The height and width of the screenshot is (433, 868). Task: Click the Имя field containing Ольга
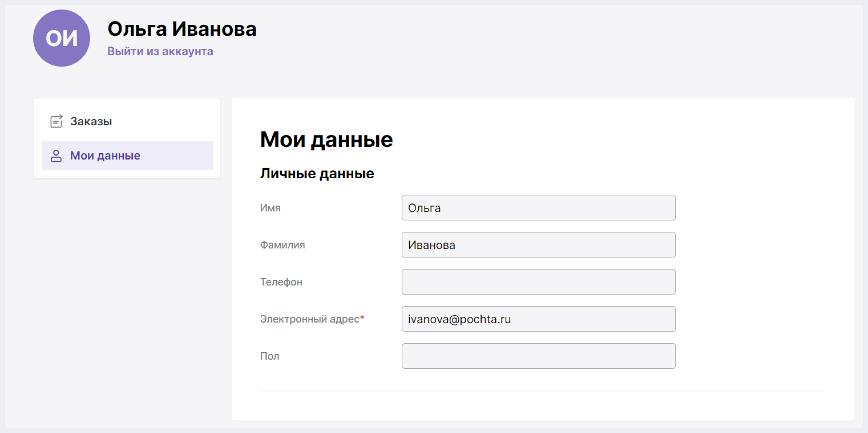pyautogui.click(x=538, y=208)
